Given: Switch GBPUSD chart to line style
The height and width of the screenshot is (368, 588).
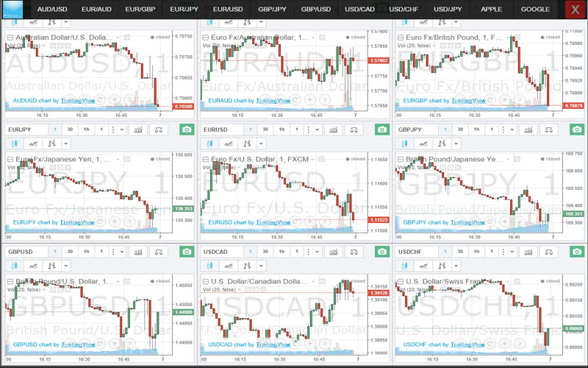Looking at the screenshot, I should pyautogui.click(x=32, y=266).
